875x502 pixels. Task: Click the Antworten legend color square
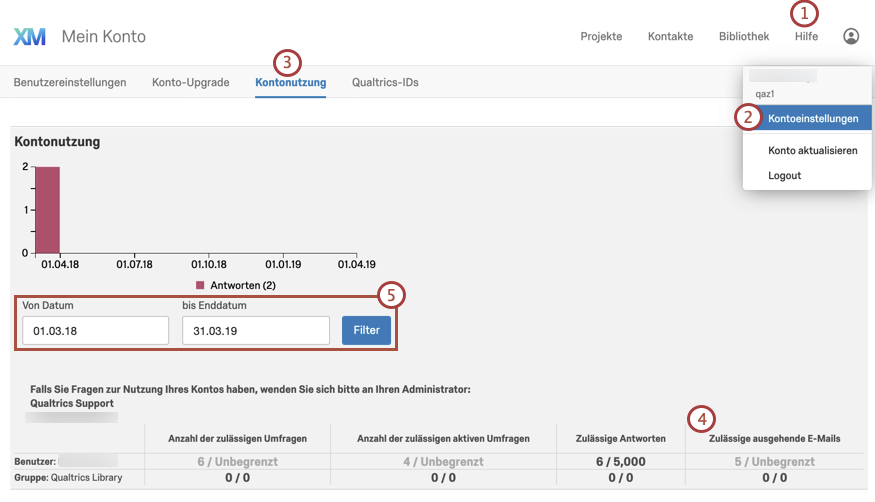200,285
